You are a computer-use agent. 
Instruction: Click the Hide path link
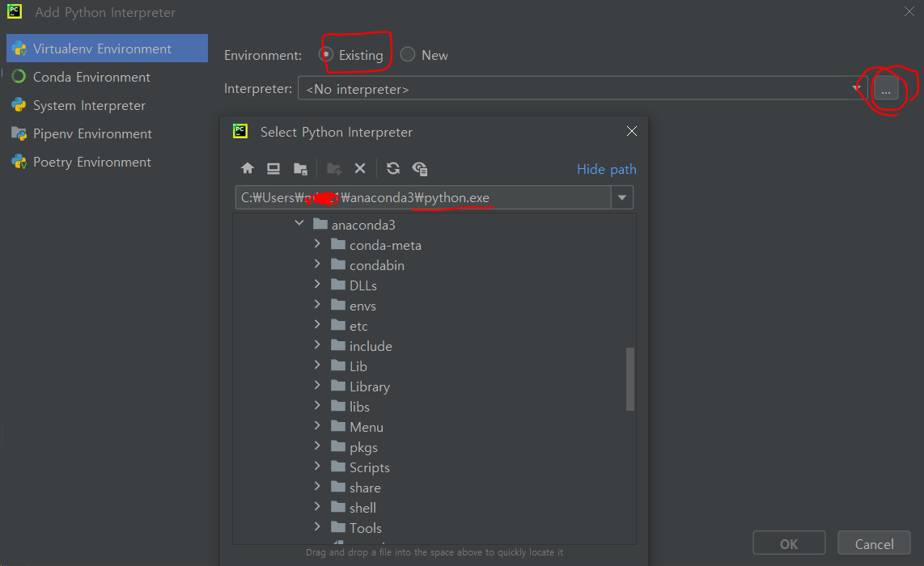(x=606, y=169)
